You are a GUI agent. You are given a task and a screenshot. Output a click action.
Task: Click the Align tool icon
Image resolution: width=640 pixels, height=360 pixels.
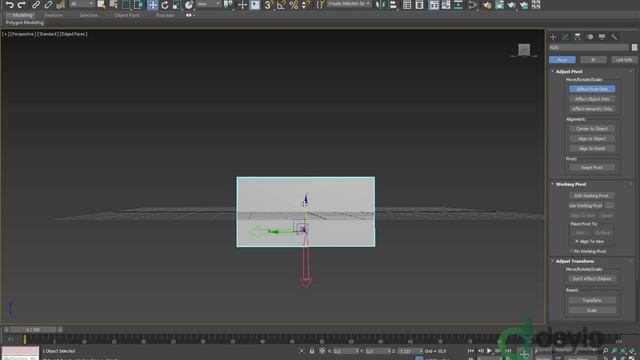point(392,4)
